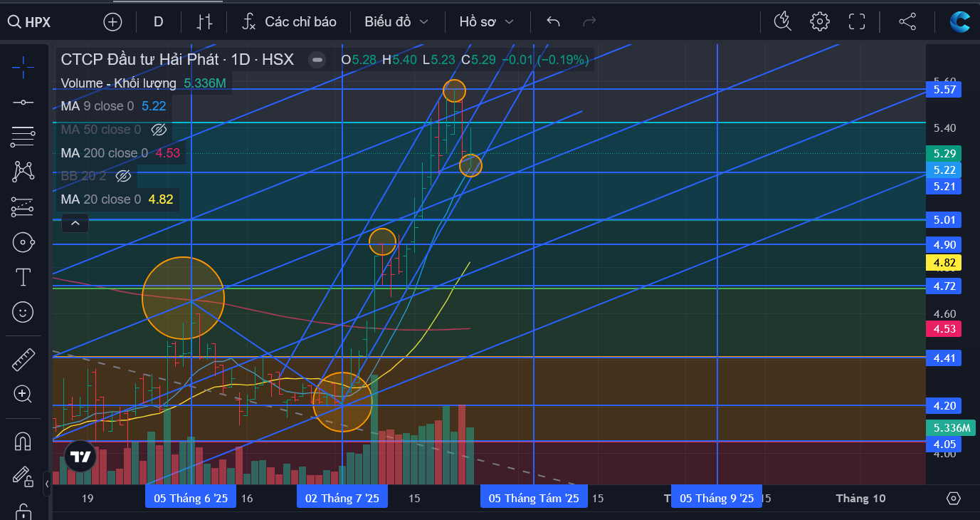Select the geometric shapes brush tool
Image resolution: width=980 pixels, height=520 pixels.
pos(23,242)
